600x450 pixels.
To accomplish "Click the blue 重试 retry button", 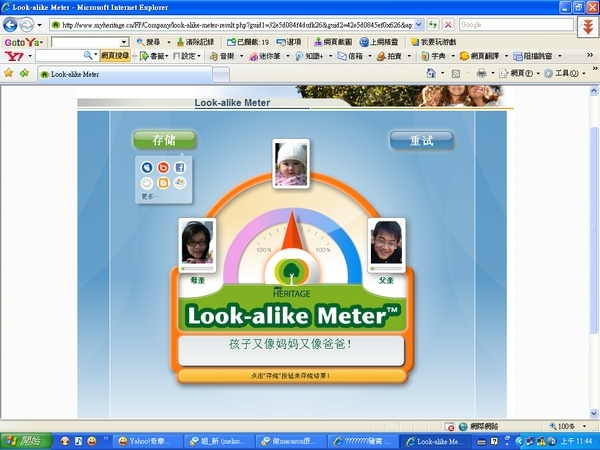I will 421,140.
